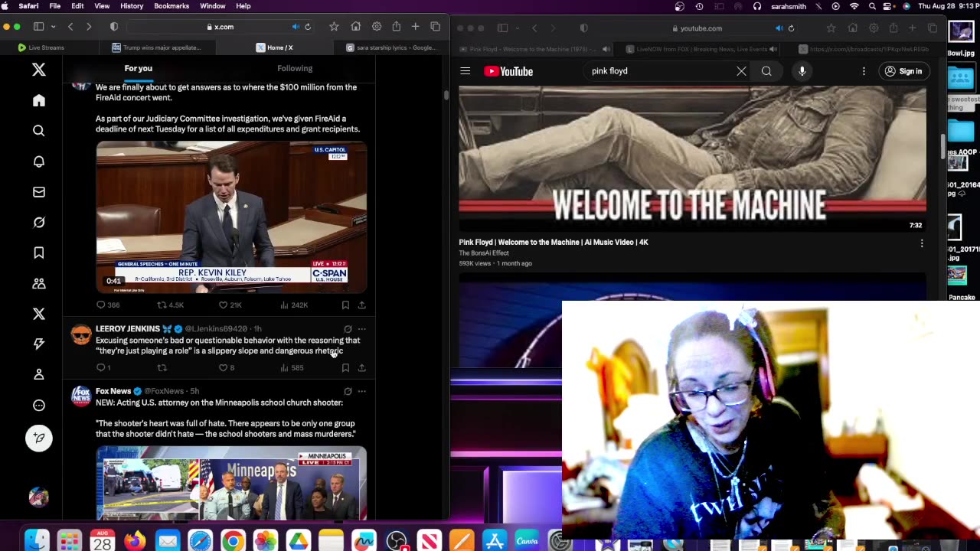Viewport: 980px width, 551px height.
Task: Show tab overview in left Safari window
Action: tap(436, 27)
